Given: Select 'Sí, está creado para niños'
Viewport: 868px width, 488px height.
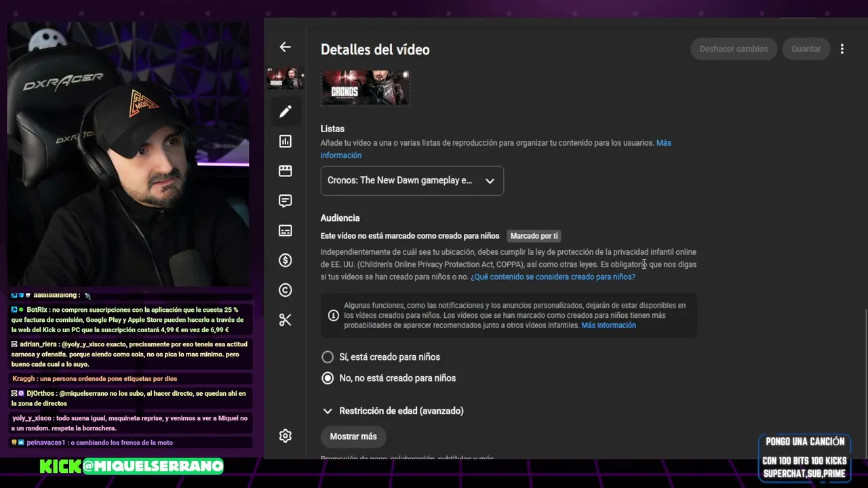Looking at the screenshot, I should (328, 357).
